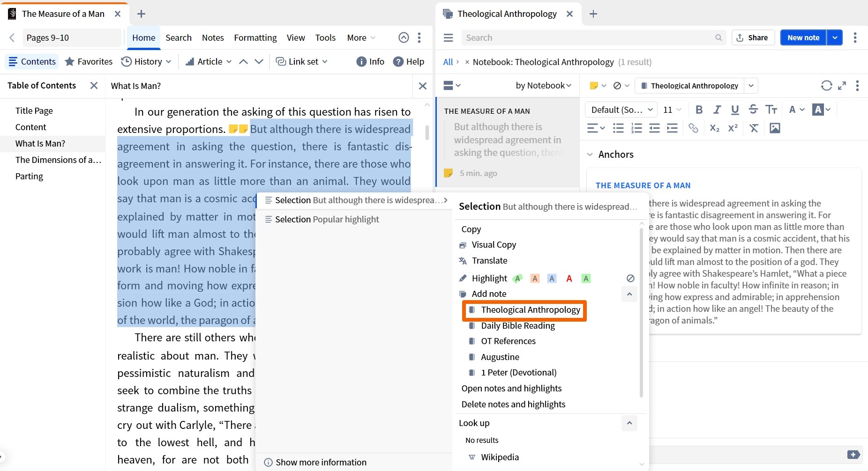Insert an image into the note
Viewport: 868px width, 471px height.
click(x=775, y=128)
